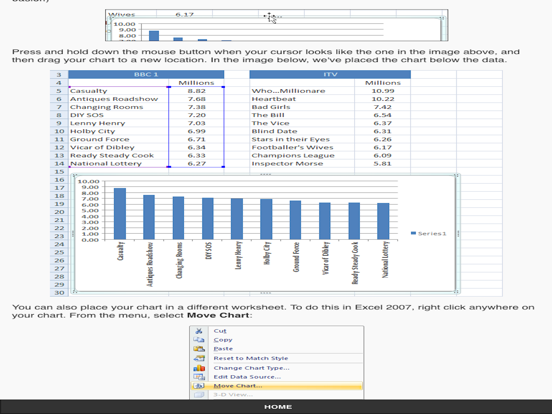The image size is (552, 414).
Task: Click the 3-D View icon
Action: click(x=199, y=395)
